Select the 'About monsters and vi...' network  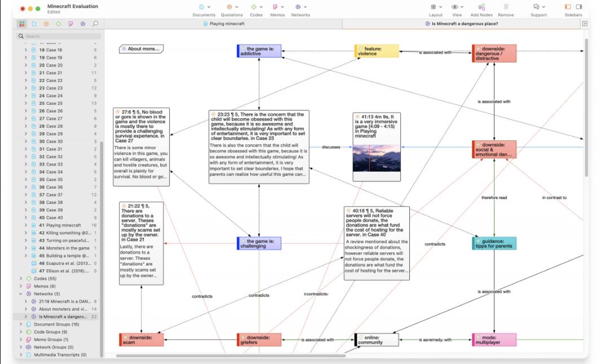[x=63, y=309]
